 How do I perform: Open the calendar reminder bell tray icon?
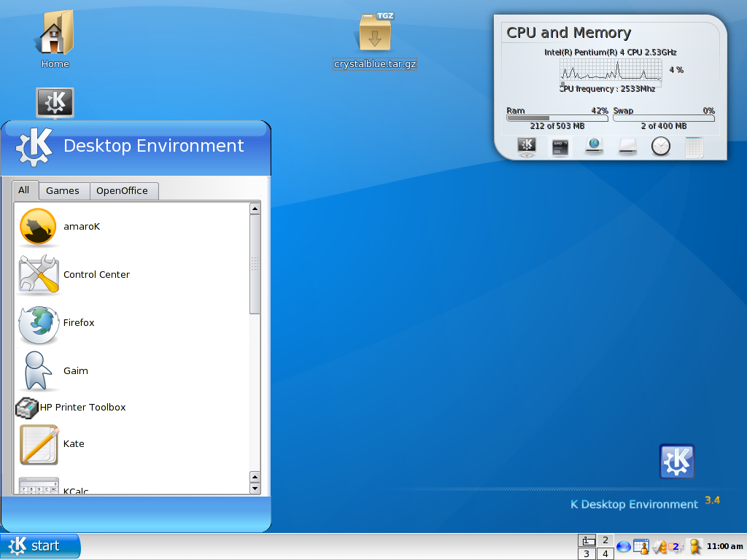coord(641,547)
